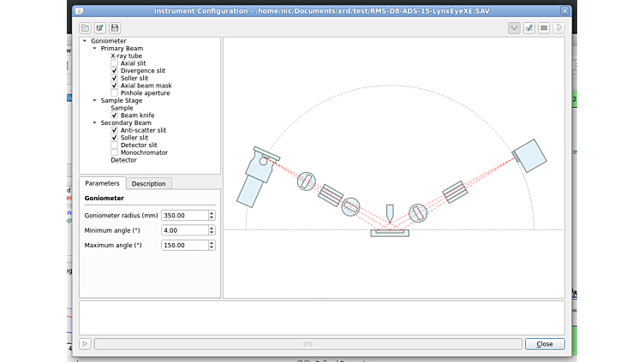Image resolution: width=644 pixels, height=362 pixels.
Task: Select the beam path diagram view icon
Action: point(514,28)
